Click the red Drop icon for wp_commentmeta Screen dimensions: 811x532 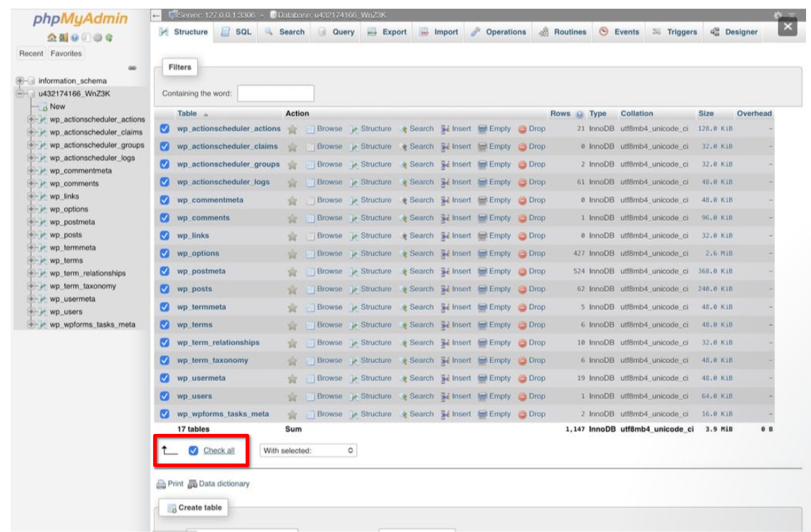522,200
